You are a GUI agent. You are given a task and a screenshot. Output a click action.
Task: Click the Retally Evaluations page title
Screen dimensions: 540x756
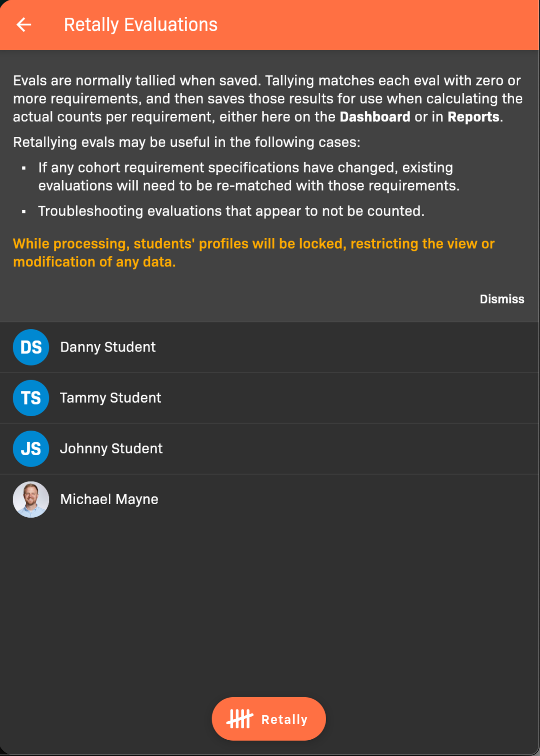pyautogui.click(x=140, y=25)
